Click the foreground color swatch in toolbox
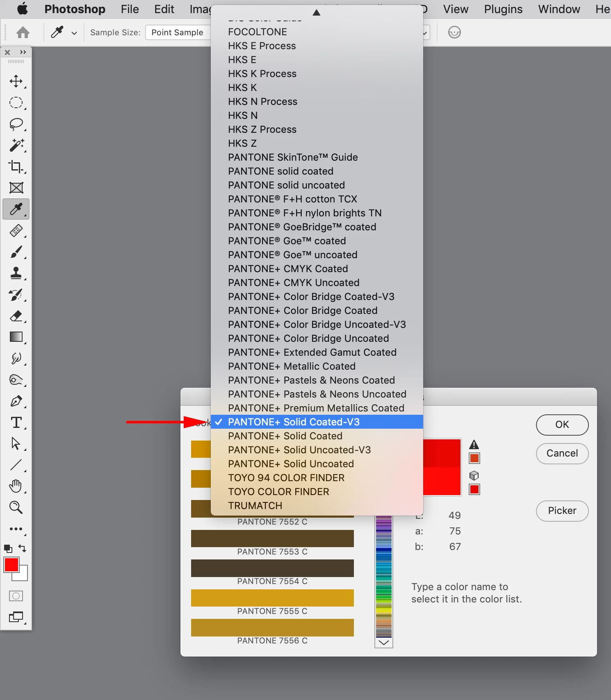Image resolution: width=611 pixels, height=700 pixels. pos(11,565)
